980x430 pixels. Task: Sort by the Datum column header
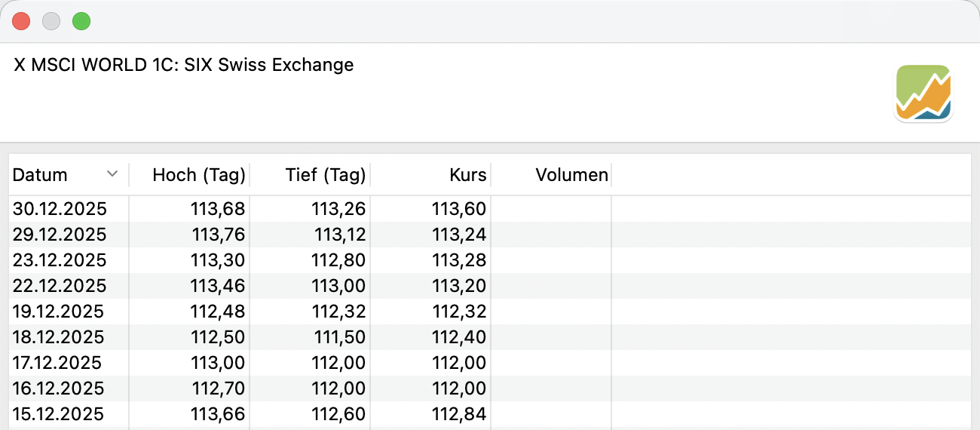[x=41, y=175]
